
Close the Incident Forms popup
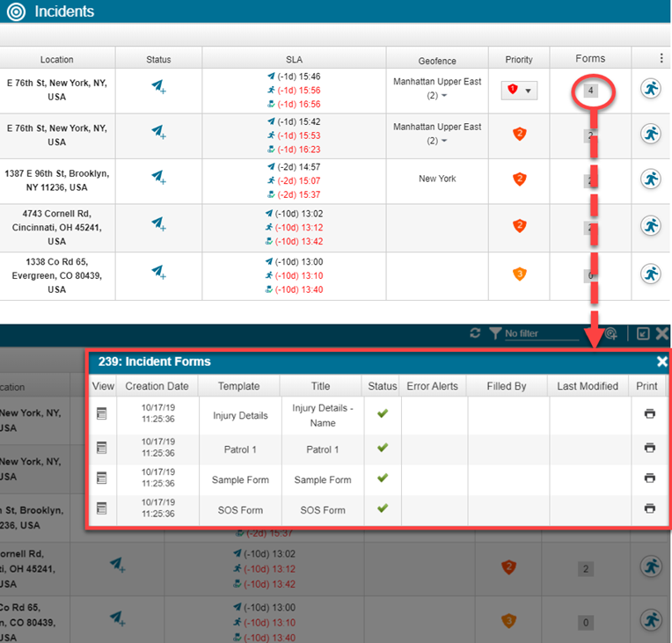661,362
